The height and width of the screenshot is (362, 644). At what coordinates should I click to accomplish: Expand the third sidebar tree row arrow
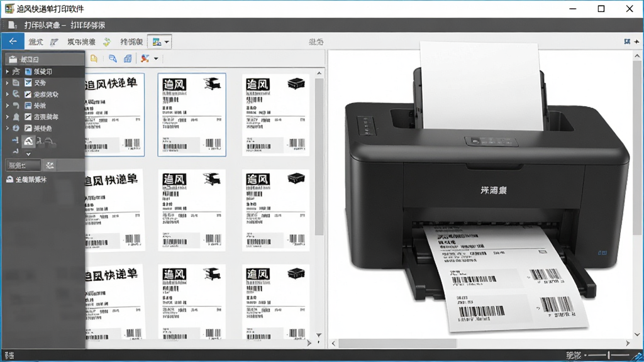click(7, 94)
